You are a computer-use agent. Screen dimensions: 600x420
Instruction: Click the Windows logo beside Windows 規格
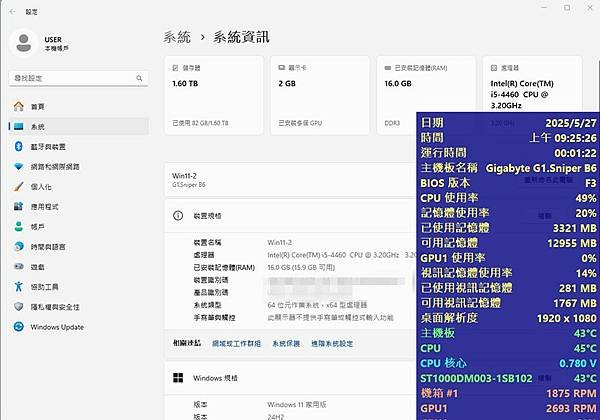pos(178,378)
